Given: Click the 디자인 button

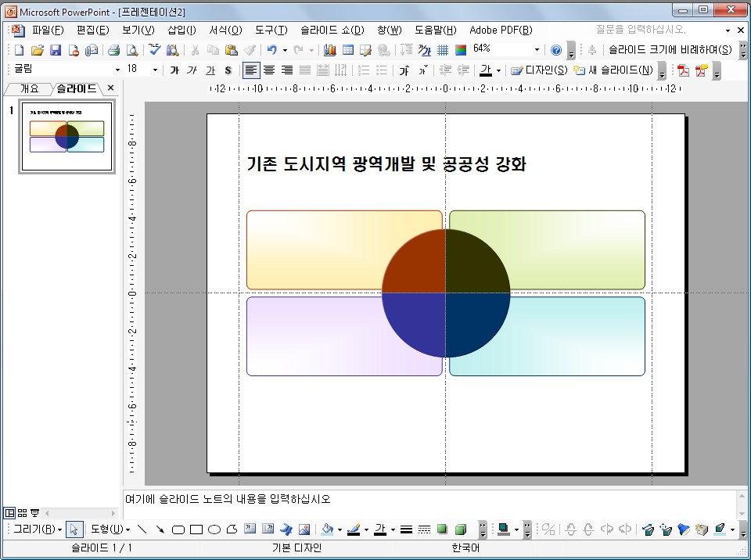Looking at the screenshot, I should point(540,70).
